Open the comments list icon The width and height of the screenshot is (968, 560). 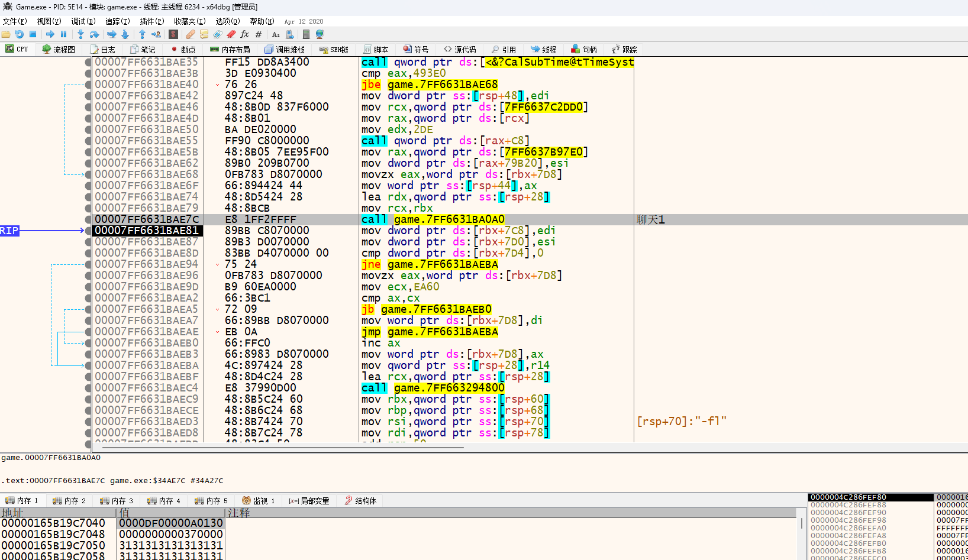(x=204, y=34)
